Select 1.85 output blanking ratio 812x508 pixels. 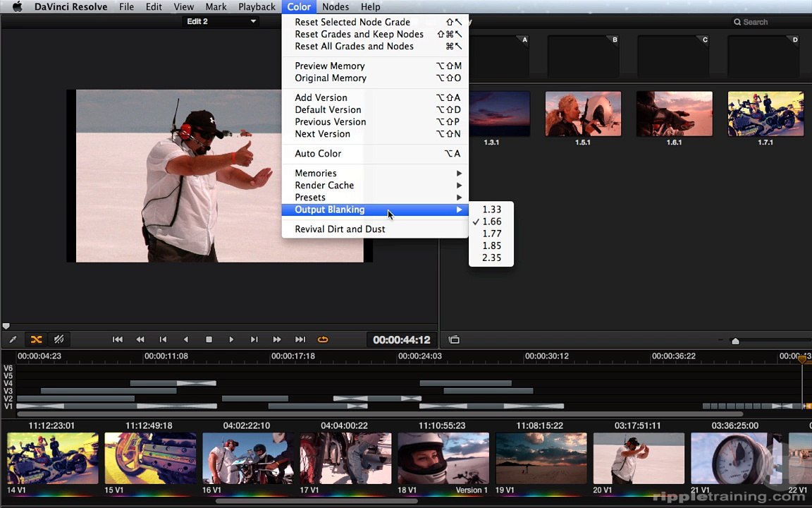pyautogui.click(x=491, y=246)
